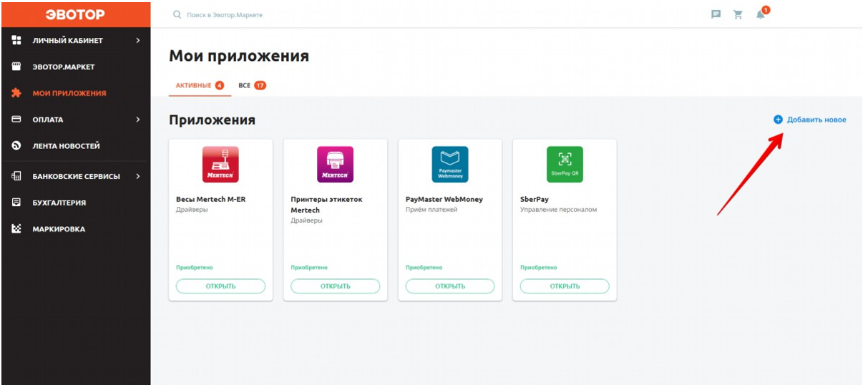868x388 pixels.
Task: Click the Эвотор.Маркет search field
Action: 286,14
